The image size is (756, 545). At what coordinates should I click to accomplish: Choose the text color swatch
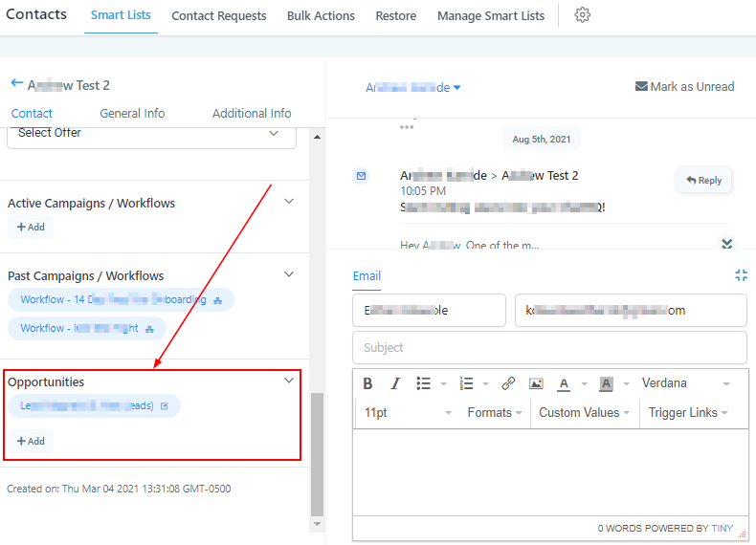click(x=564, y=383)
